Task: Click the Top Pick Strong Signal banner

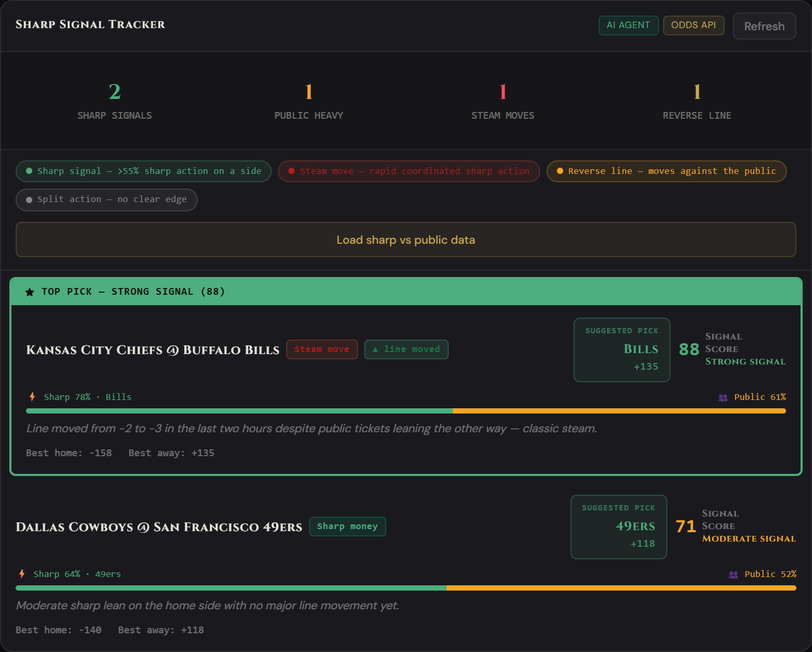Action: [406, 292]
